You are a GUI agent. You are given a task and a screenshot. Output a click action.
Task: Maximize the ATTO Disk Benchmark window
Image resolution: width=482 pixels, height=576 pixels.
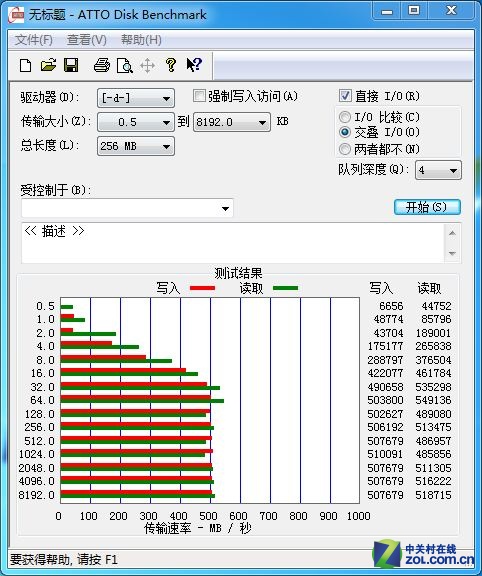coord(414,11)
